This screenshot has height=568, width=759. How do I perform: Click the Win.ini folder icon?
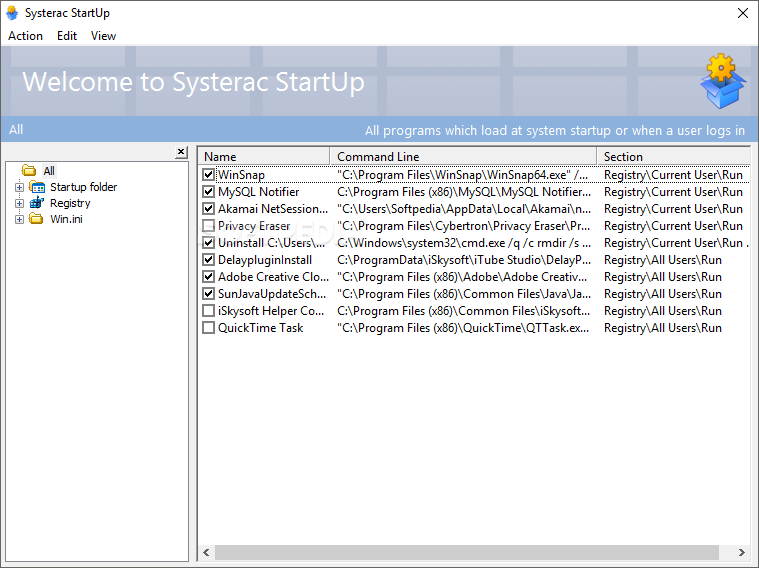coord(36,219)
